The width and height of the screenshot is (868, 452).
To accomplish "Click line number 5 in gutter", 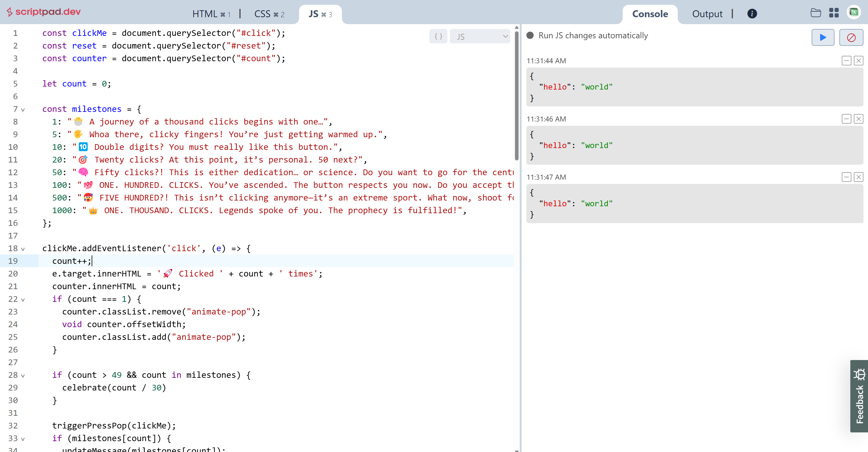I will (x=15, y=84).
